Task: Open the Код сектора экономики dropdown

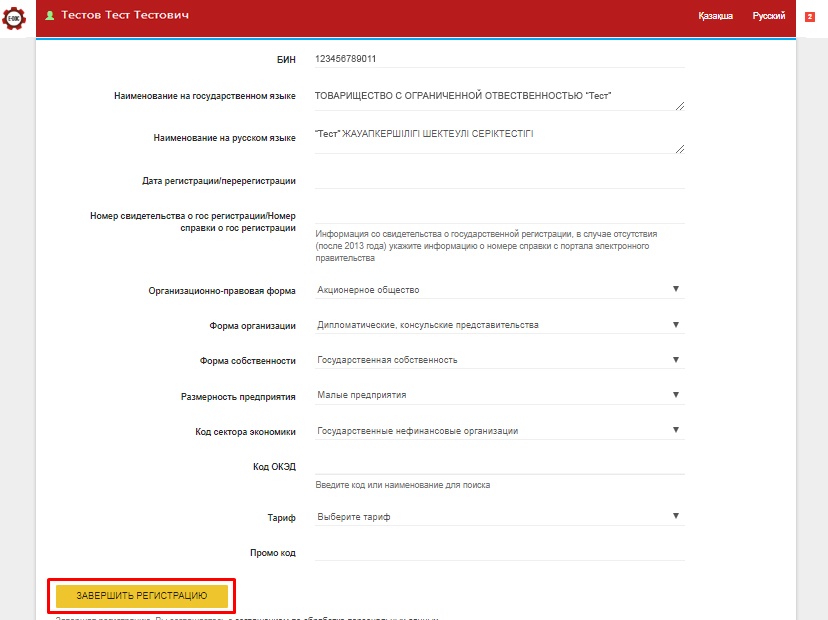Action: click(498, 431)
